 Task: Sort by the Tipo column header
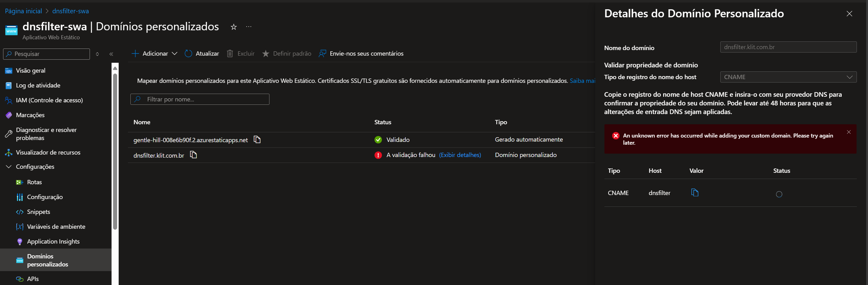click(501, 122)
